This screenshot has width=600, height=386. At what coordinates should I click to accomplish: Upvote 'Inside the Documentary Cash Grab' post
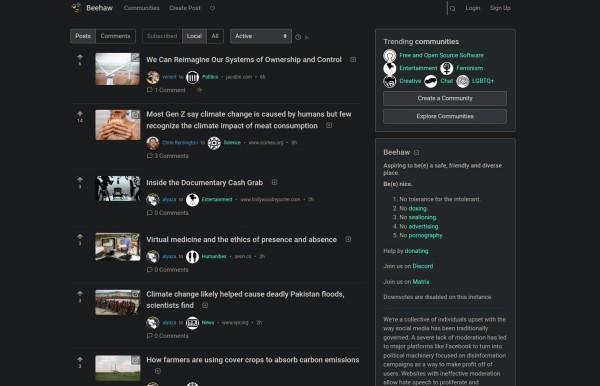[x=80, y=179]
